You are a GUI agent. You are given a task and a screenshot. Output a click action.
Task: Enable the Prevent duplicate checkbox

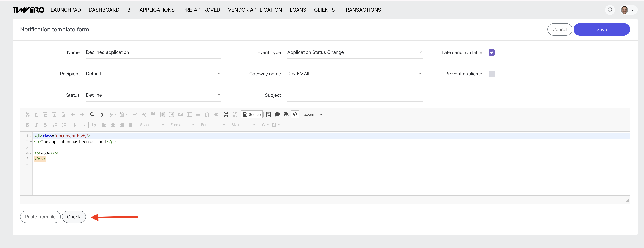491,74
